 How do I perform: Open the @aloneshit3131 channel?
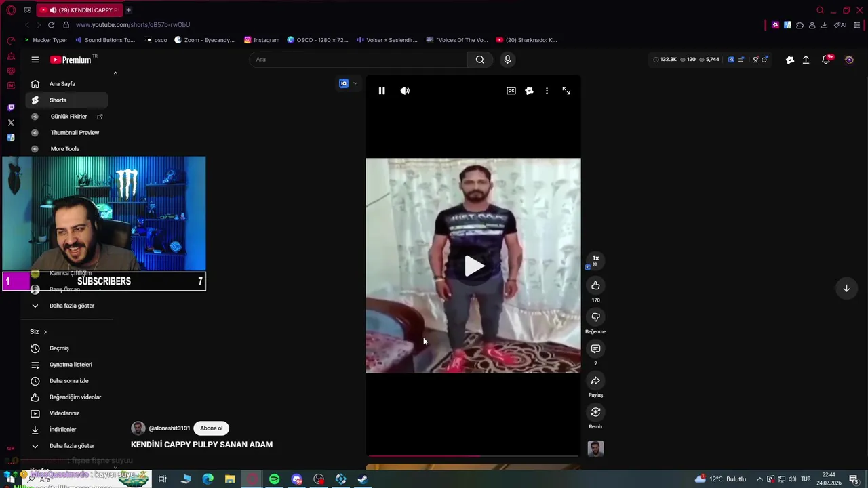169,428
